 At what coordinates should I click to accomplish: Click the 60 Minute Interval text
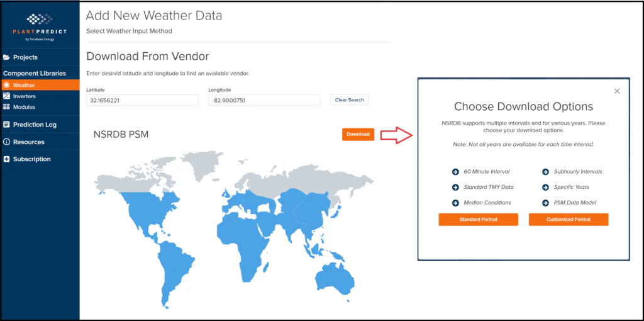(487, 172)
